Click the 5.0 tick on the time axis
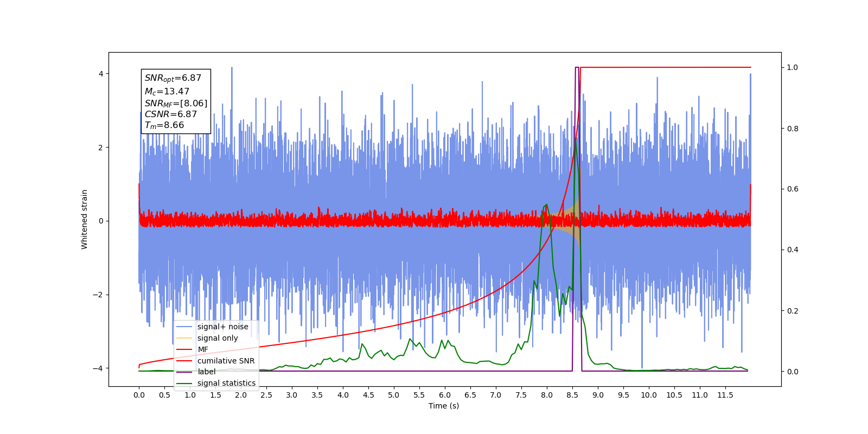Image resolution: width=868 pixels, height=434 pixels. [394, 395]
